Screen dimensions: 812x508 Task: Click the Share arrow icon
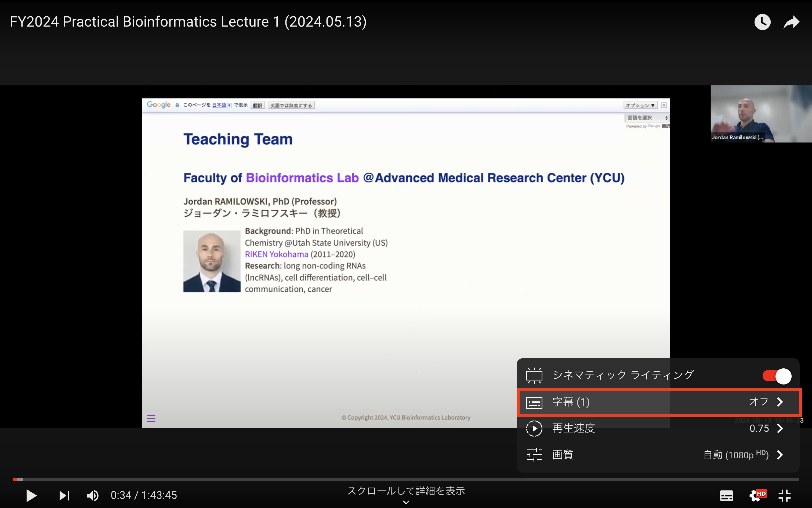(x=791, y=22)
